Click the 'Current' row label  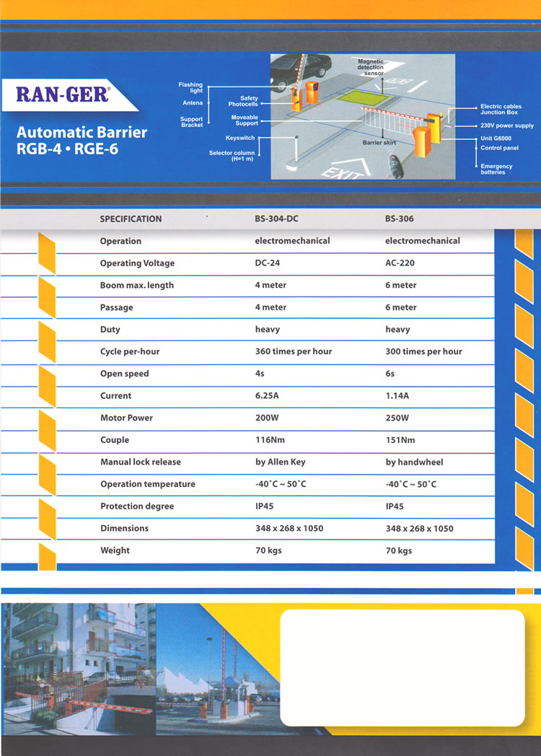(115, 396)
